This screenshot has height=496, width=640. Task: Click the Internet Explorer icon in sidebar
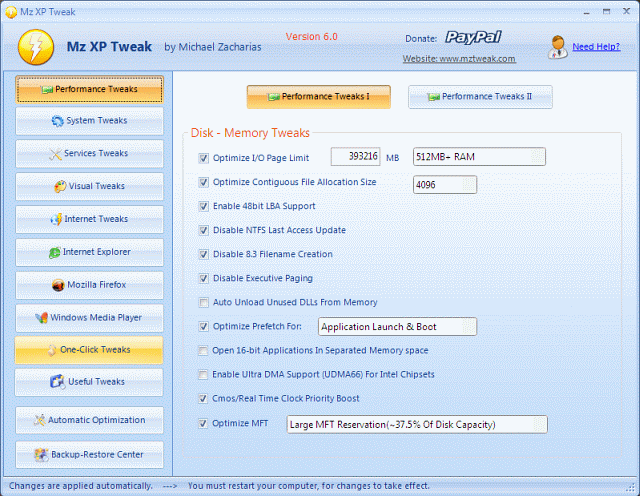[x=54, y=252]
